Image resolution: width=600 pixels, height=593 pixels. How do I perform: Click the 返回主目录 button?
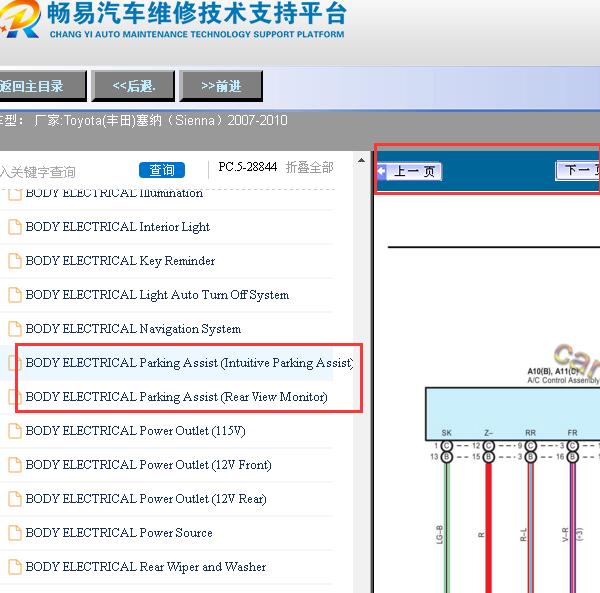(x=42, y=86)
